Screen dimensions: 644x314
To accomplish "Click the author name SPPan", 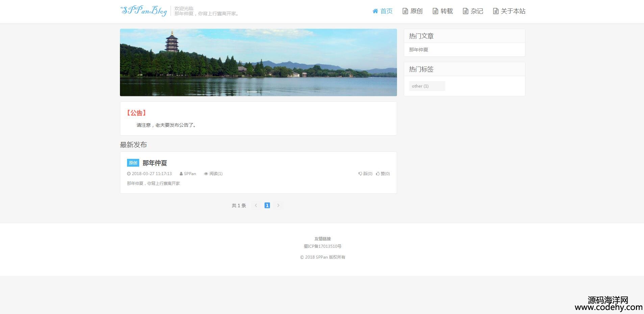I will (190, 174).
